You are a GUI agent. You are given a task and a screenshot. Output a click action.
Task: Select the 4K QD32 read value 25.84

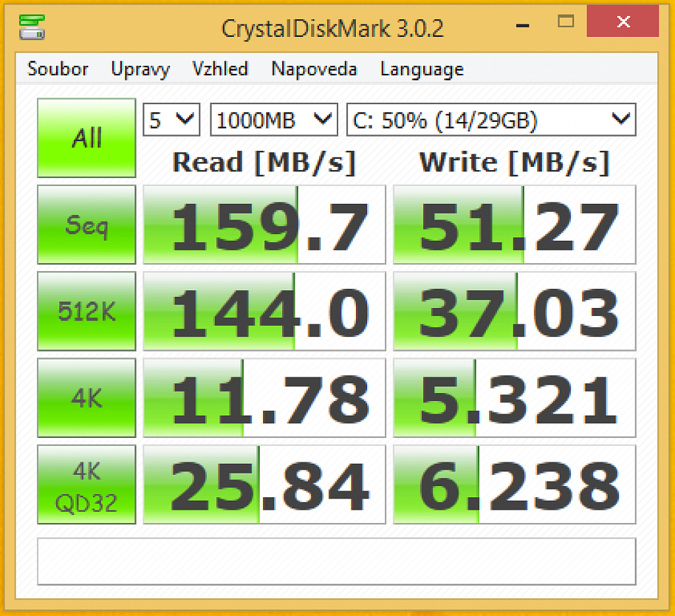(x=264, y=485)
